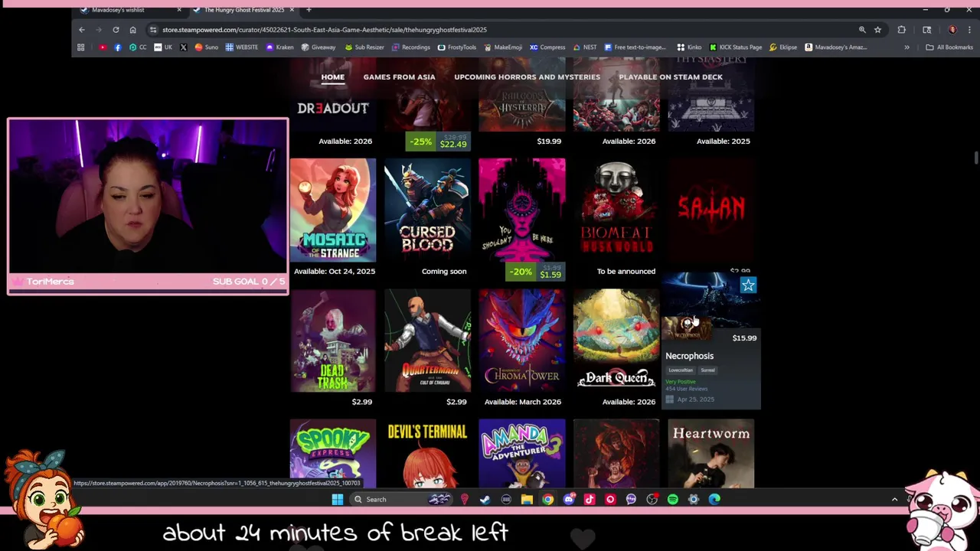The width and height of the screenshot is (980, 551).
Task: Open the X bookmark icon
Action: click(183, 47)
